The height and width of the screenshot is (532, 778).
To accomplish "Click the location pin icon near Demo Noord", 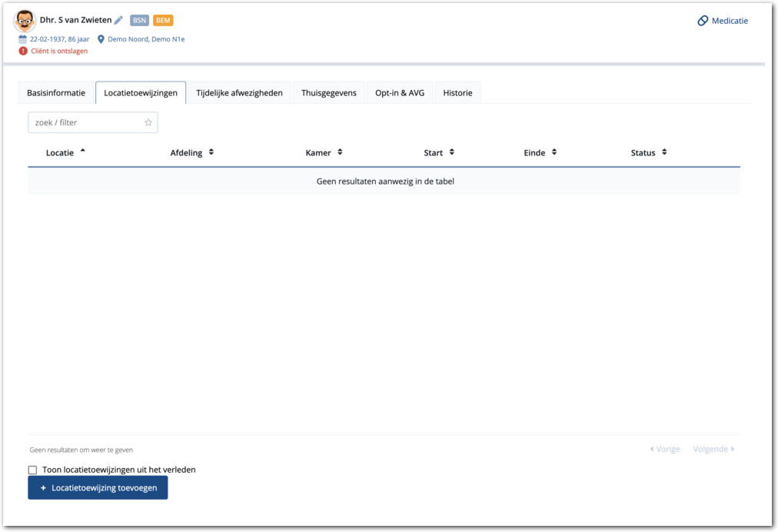I will 101,39.
